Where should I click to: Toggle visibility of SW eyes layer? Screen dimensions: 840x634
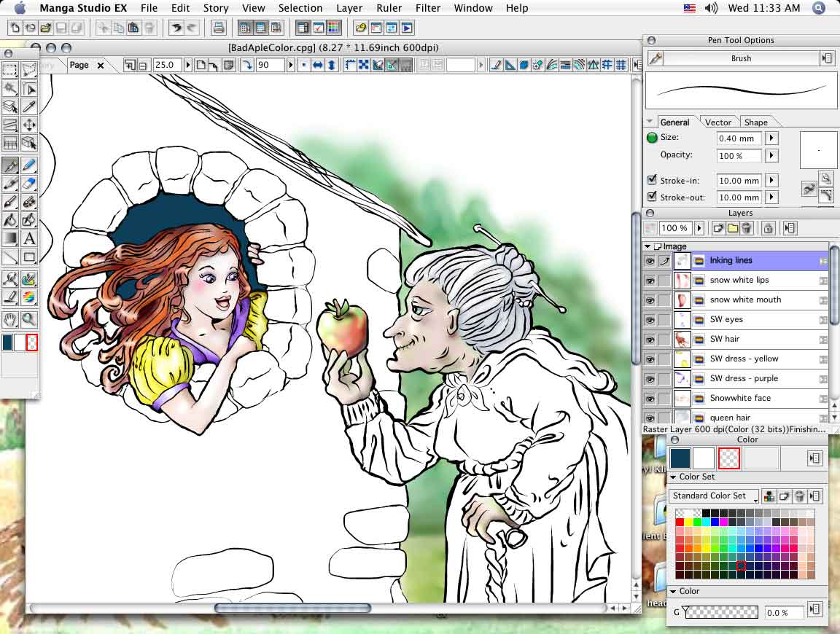click(x=650, y=320)
